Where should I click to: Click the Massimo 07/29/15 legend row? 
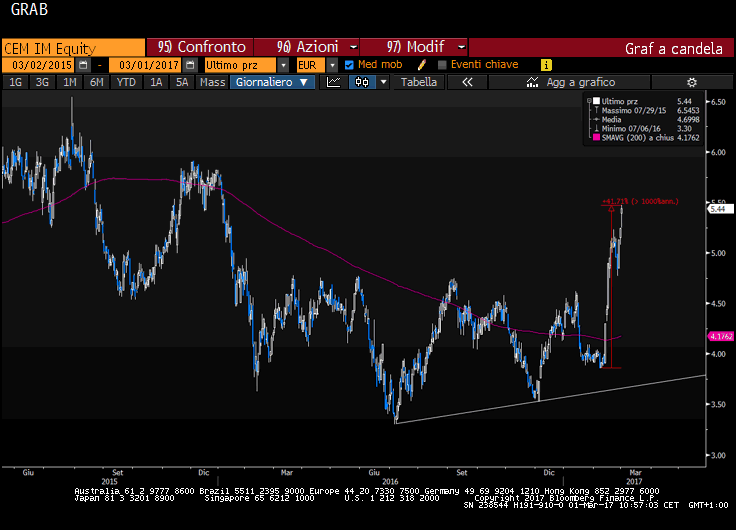tap(646, 110)
